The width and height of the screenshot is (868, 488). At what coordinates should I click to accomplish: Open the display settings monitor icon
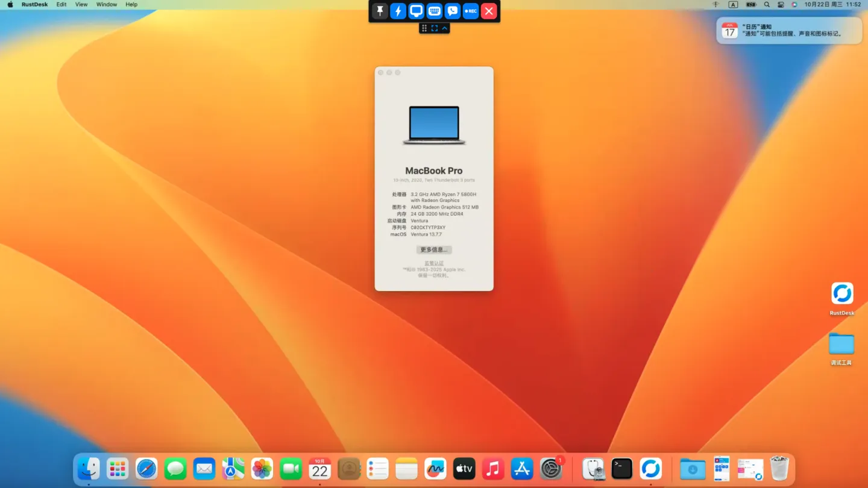click(416, 11)
